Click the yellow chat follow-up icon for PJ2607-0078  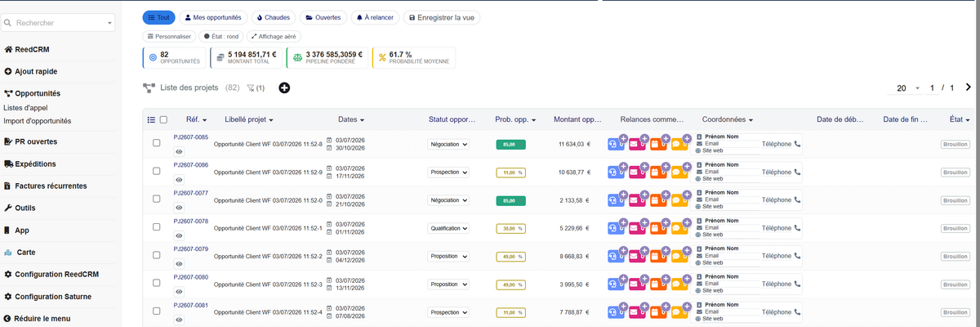pos(679,229)
